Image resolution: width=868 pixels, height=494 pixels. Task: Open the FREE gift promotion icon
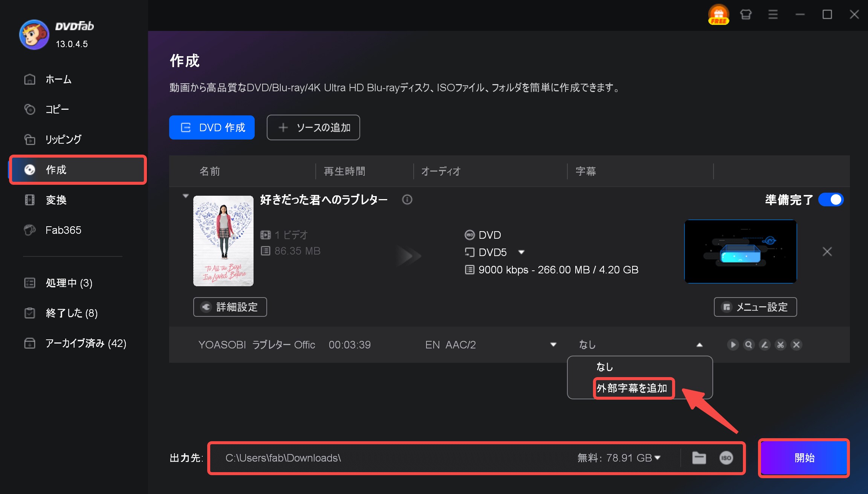(718, 14)
